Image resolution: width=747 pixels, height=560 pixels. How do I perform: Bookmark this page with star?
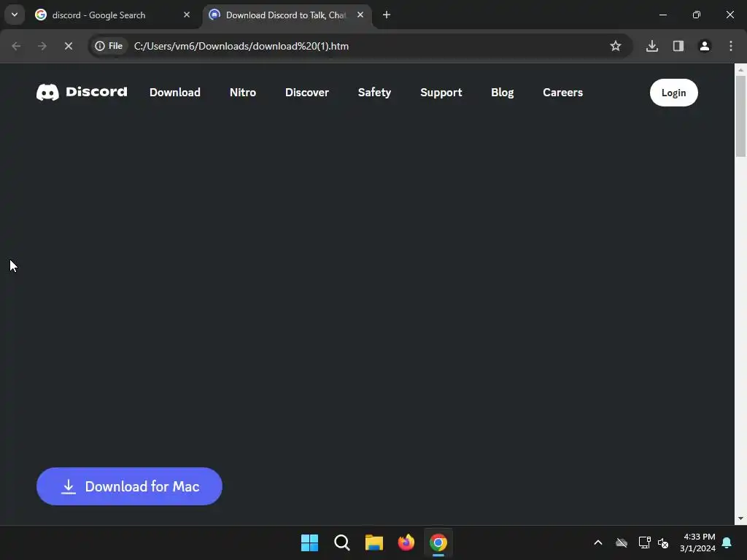click(x=616, y=46)
